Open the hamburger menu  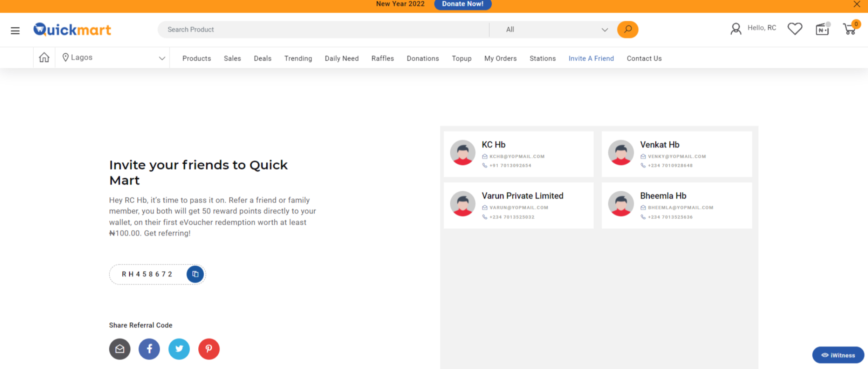point(15,31)
